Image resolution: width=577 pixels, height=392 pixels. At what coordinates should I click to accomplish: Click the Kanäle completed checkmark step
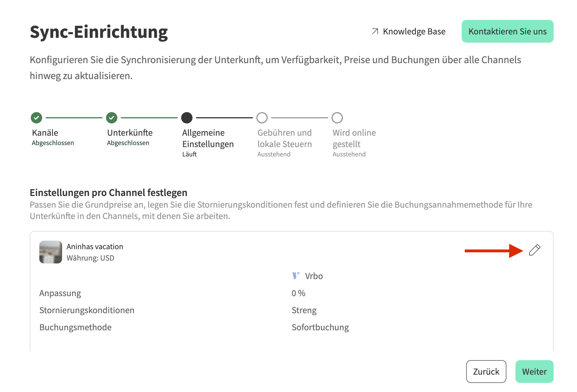36,118
